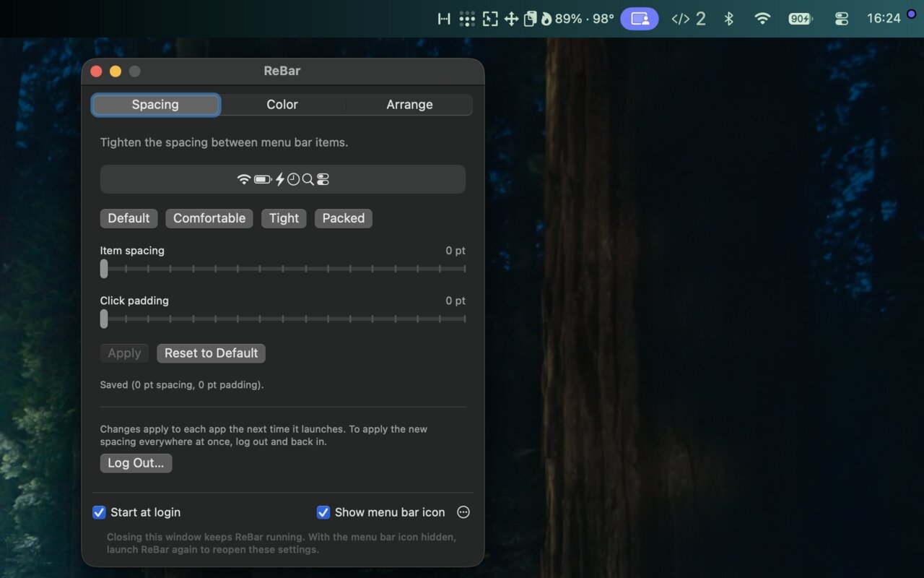This screenshot has height=578, width=924.
Task: Click the highlighted screen sharing menu bar icon
Action: [x=640, y=19]
